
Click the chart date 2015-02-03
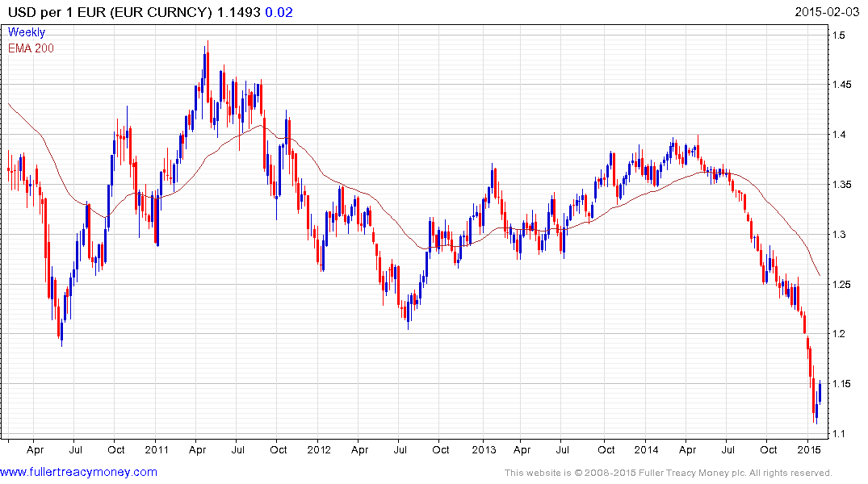(x=827, y=11)
